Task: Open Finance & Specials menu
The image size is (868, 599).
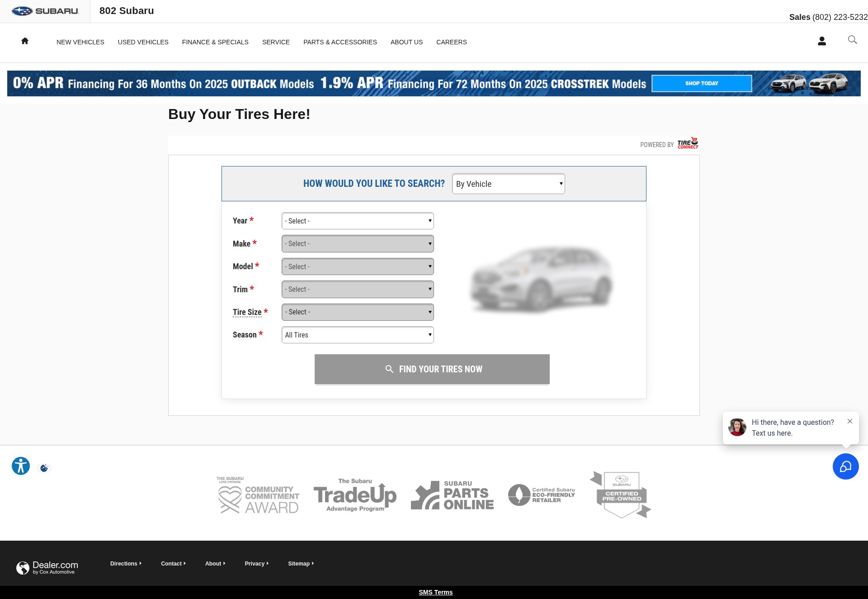Action: coord(215,42)
